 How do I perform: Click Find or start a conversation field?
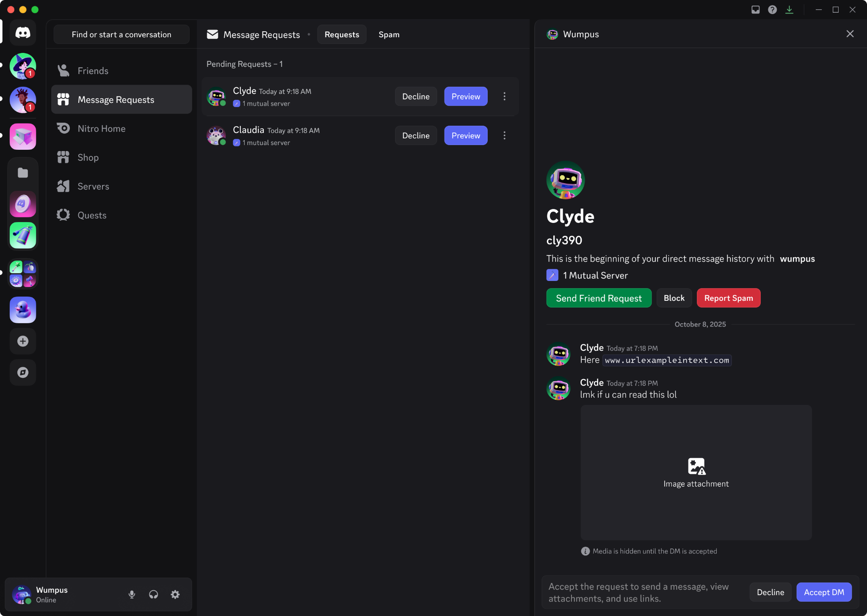pos(121,34)
